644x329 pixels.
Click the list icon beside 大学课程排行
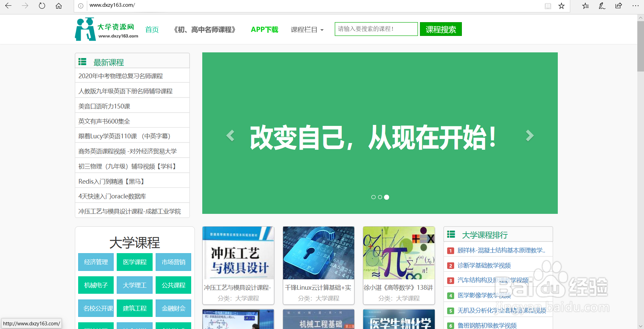451,234
